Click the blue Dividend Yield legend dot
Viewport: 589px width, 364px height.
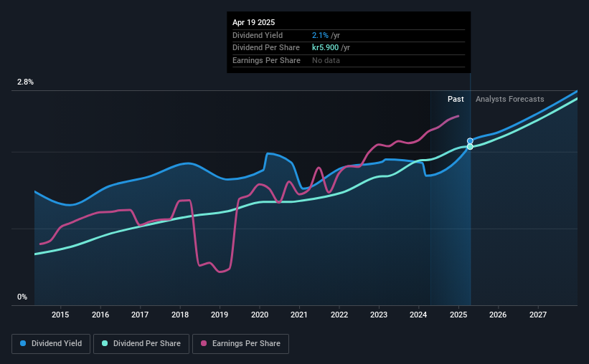point(23,343)
